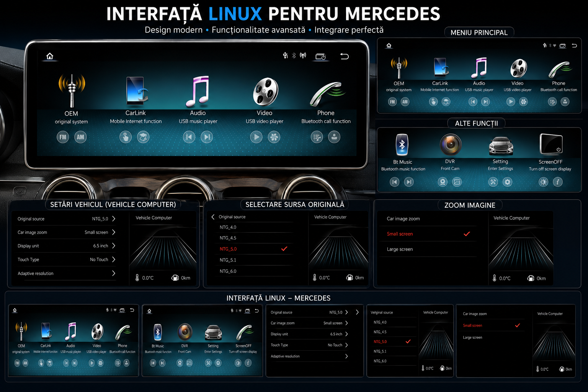Tap the ScreenOFF display icon in ALTE FUNCȚII
This screenshot has width=588, height=392.
551,144
